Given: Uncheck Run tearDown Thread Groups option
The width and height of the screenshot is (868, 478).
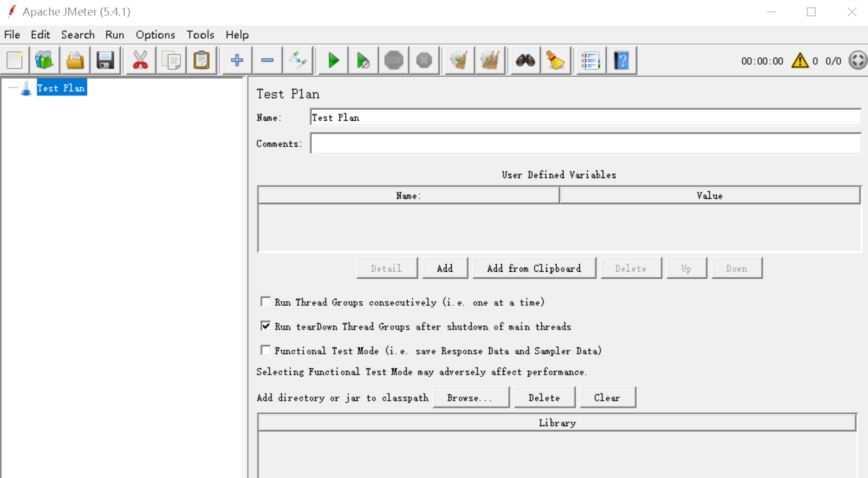Looking at the screenshot, I should [x=266, y=326].
